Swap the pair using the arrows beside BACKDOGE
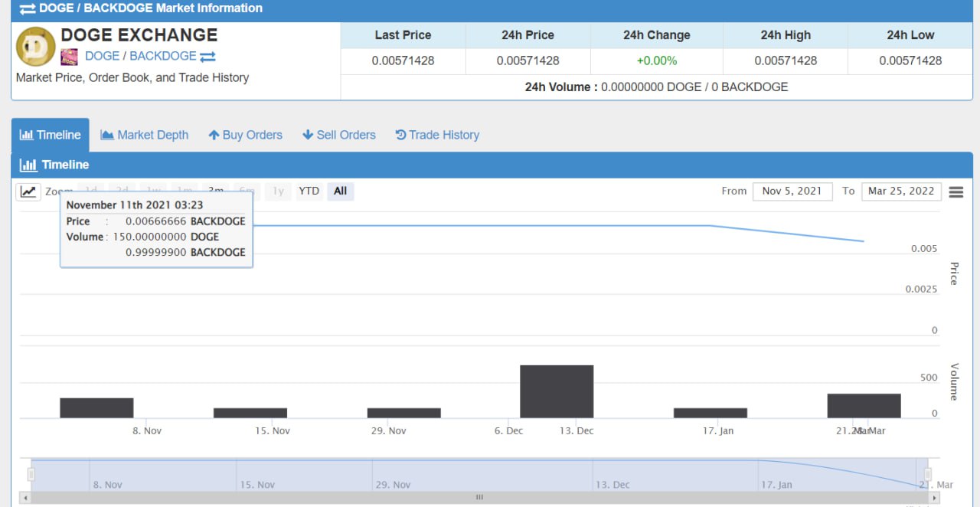This screenshot has height=507, width=980. (207, 57)
